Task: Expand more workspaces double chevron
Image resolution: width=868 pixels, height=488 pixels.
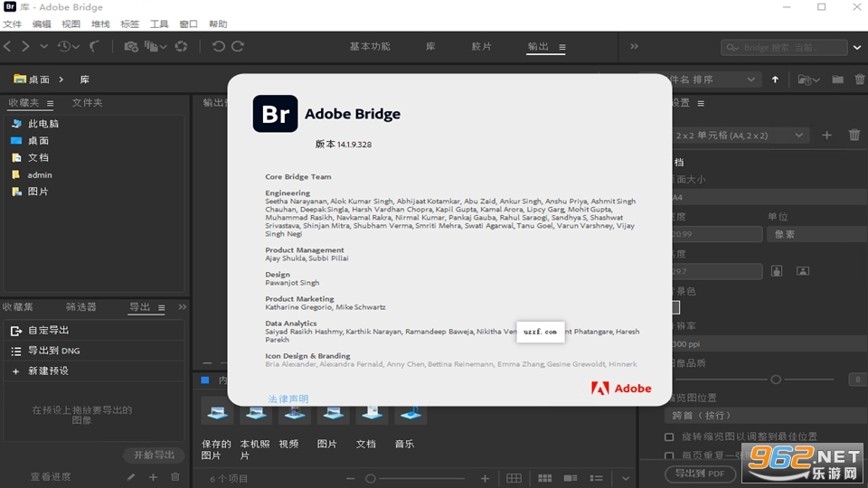Action: pos(635,46)
